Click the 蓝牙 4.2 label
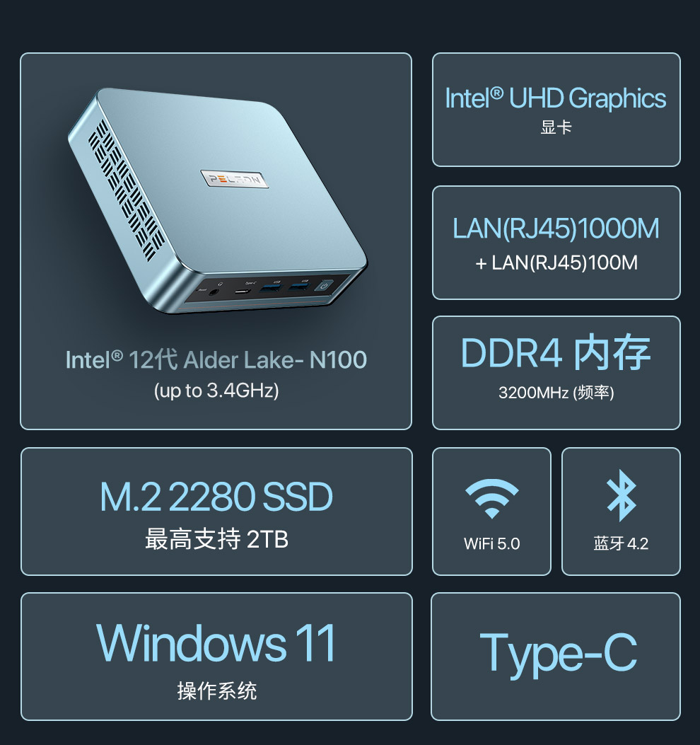The image size is (700, 745). click(621, 543)
